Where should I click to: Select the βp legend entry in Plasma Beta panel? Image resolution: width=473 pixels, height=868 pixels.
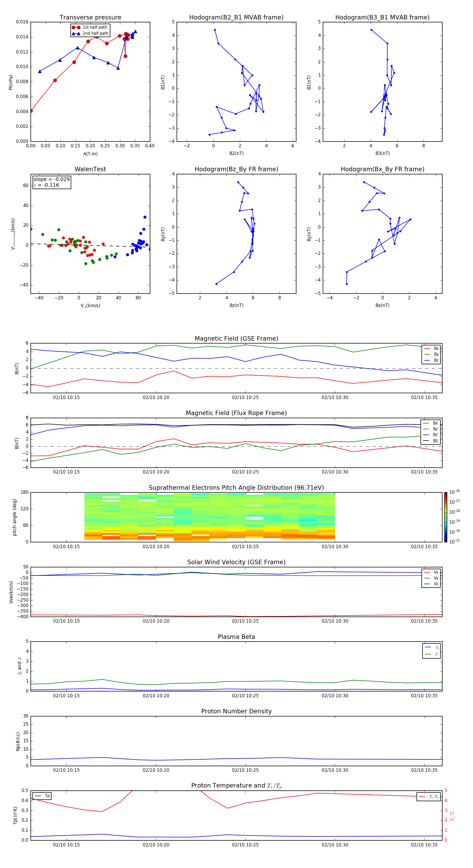(431, 647)
